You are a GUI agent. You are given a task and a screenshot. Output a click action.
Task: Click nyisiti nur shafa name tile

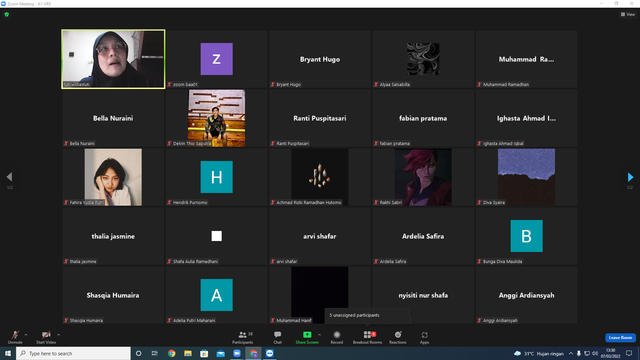click(423, 295)
